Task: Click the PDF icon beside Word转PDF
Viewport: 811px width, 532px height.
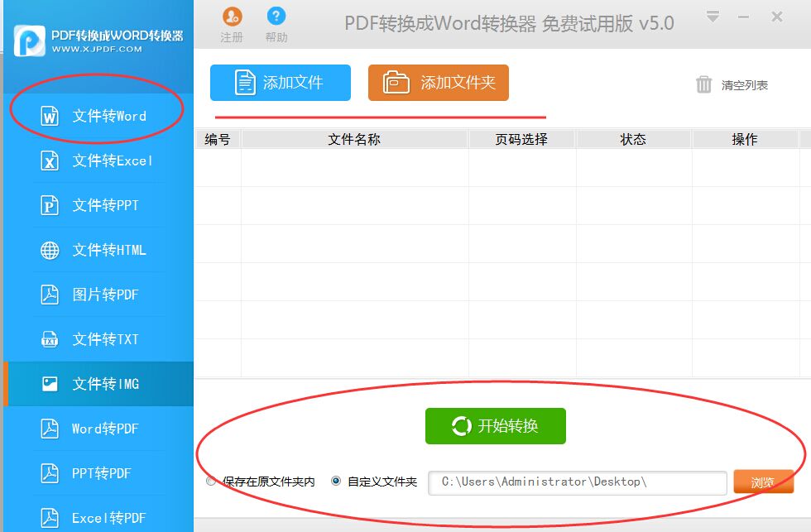Action: [50, 429]
